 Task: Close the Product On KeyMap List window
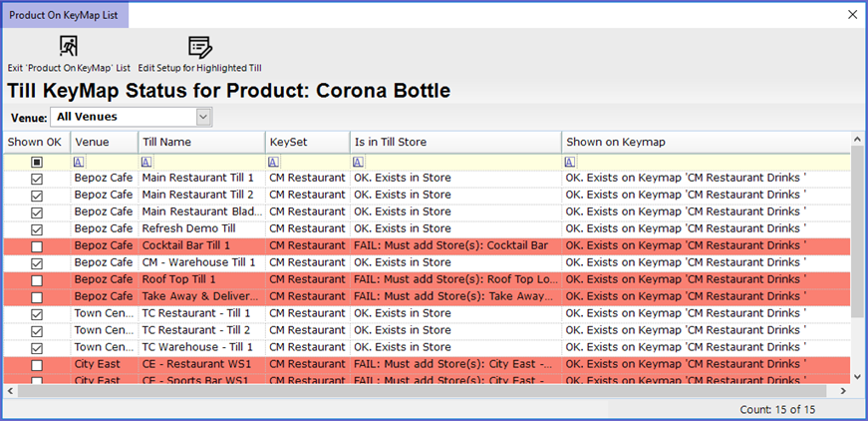coord(852,15)
